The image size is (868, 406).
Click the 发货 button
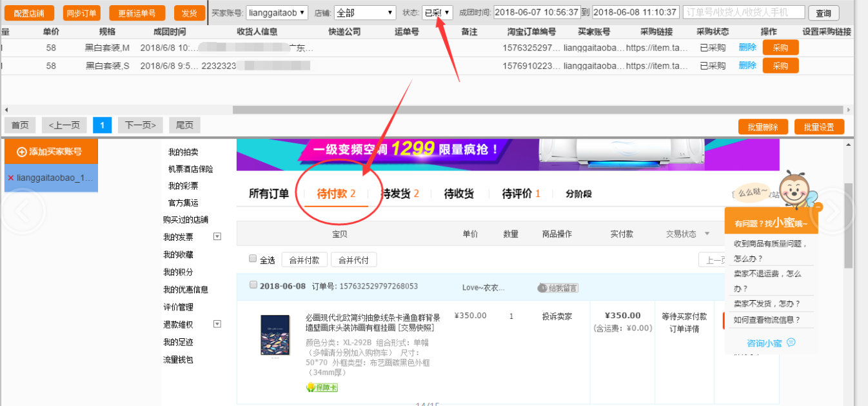(190, 13)
